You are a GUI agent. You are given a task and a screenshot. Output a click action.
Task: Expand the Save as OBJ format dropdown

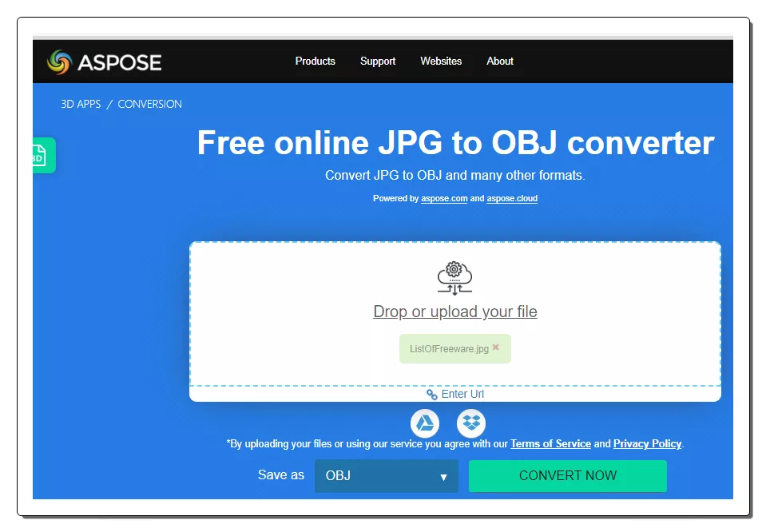click(x=387, y=476)
